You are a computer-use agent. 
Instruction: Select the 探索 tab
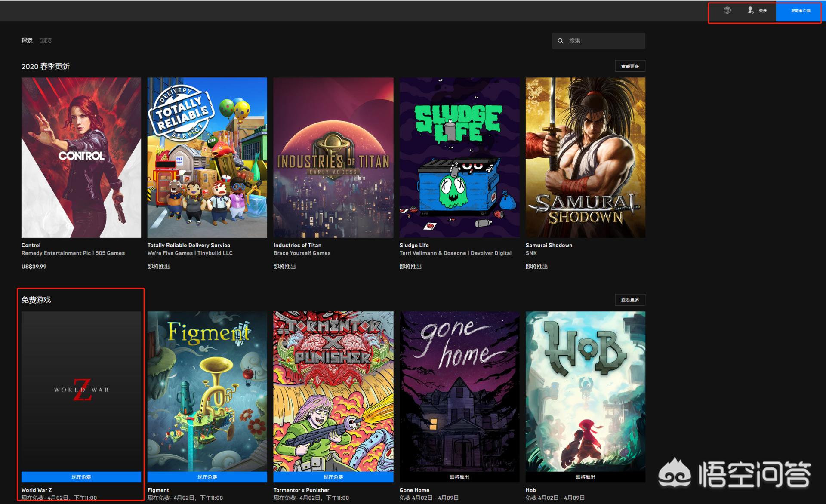pyautogui.click(x=27, y=40)
